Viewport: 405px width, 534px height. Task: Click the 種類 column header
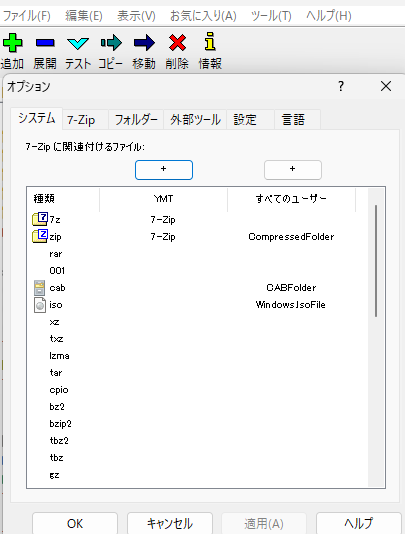point(63,199)
